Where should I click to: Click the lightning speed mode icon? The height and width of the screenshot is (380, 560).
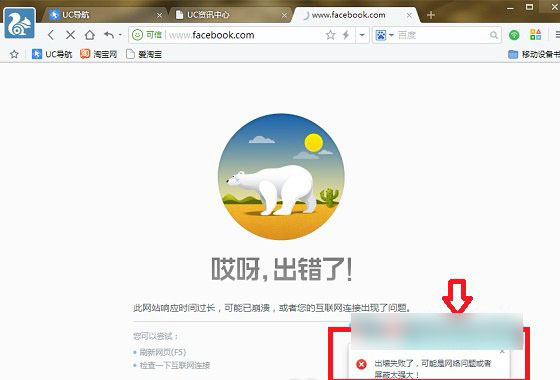point(346,35)
